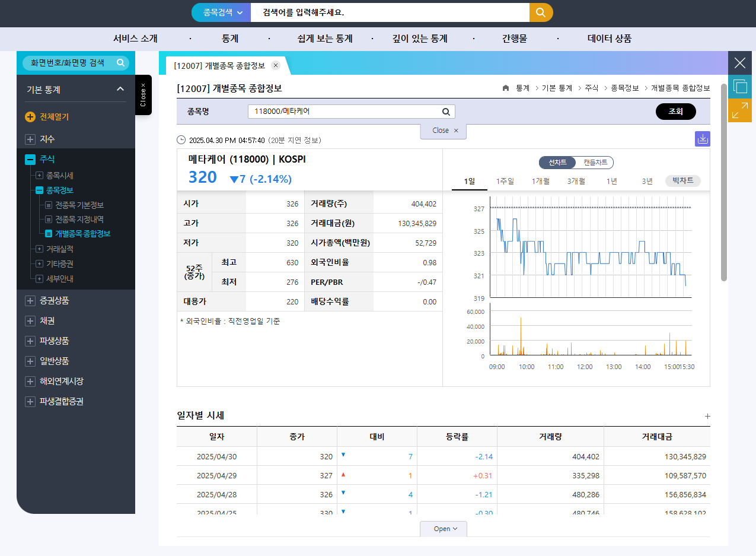Image resolution: width=756 pixels, height=556 pixels.
Task: Click the plus icon beside 일자별 시세
Action: [707, 417]
